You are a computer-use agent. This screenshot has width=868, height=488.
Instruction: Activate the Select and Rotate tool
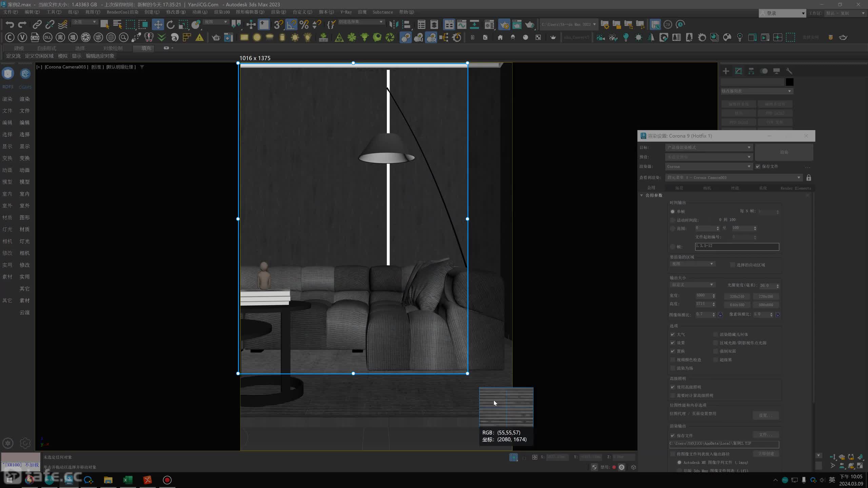(171, 24)
